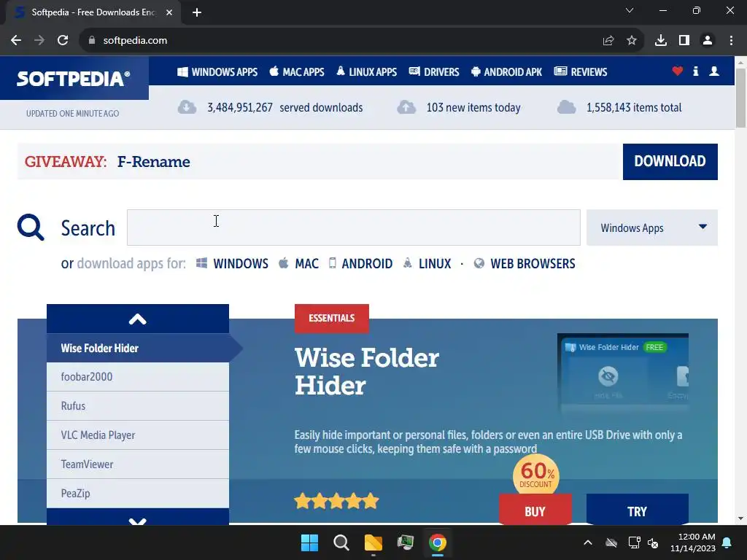This screenshot has width=747, height=560.
Task: Open the Drivers section
Action: pos(434,72)
